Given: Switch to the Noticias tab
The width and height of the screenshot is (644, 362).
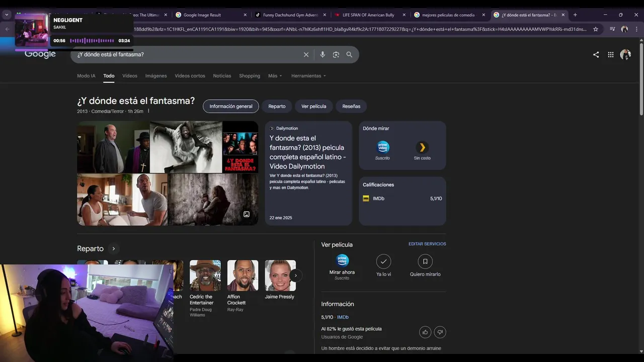Looking at the screenshot, I should 222,76.
